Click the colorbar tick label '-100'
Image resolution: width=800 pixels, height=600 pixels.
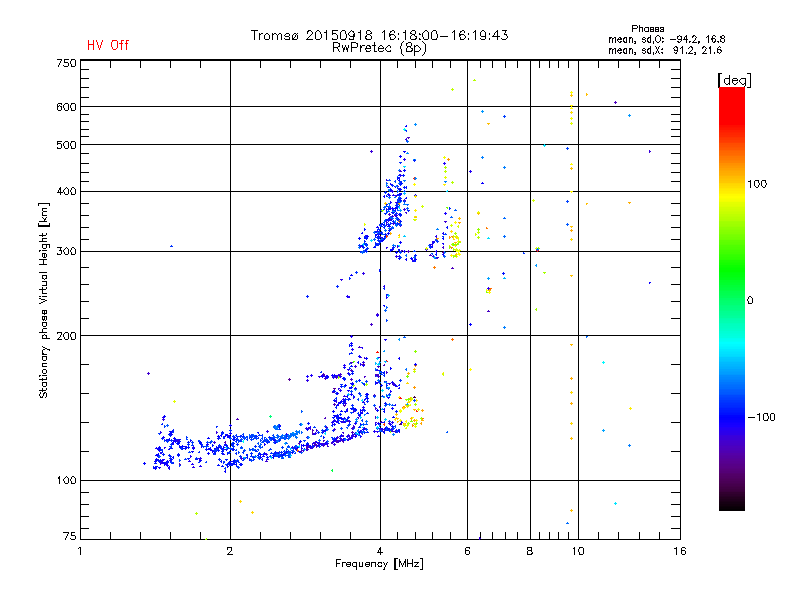coord(761,417)
